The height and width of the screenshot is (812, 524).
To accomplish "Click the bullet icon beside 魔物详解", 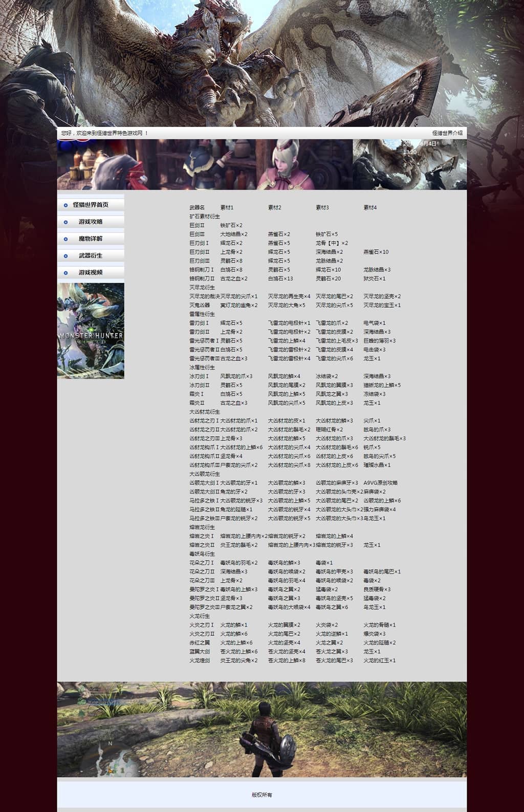I will [x=65, y=239].
